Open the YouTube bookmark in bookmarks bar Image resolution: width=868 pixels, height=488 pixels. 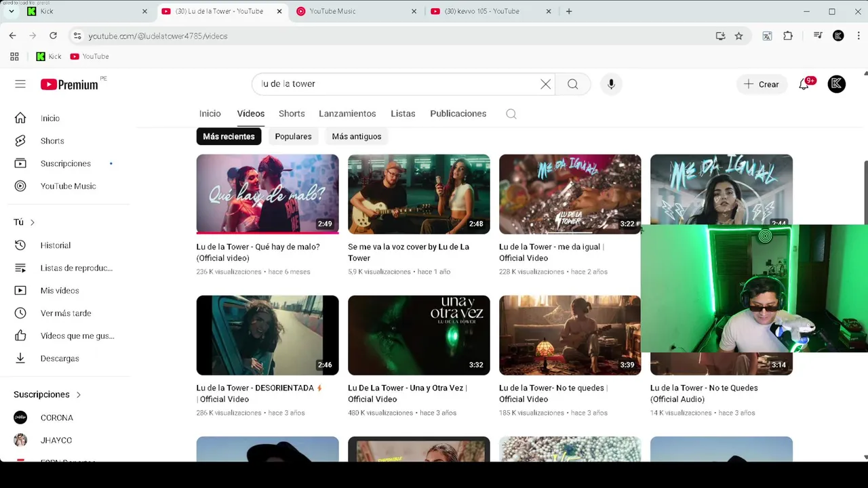coord(90,56)
